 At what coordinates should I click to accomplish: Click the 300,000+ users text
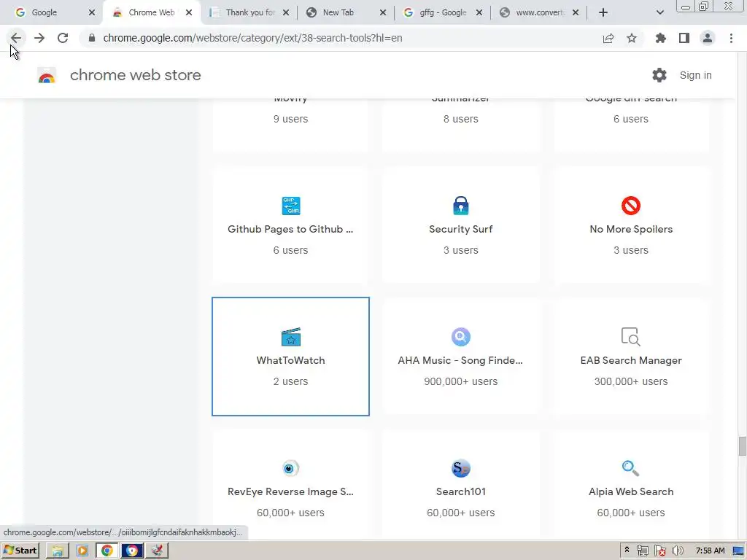(631, 381)
